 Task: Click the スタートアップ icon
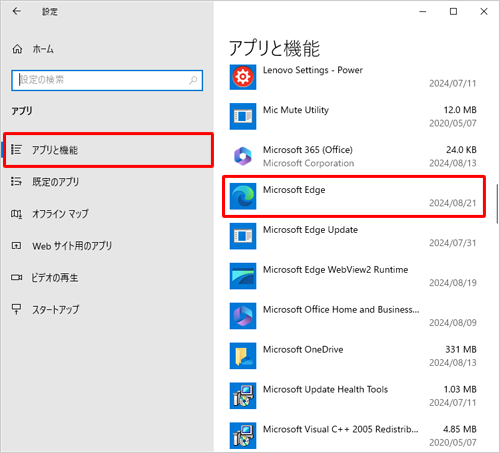click(16, 309)
